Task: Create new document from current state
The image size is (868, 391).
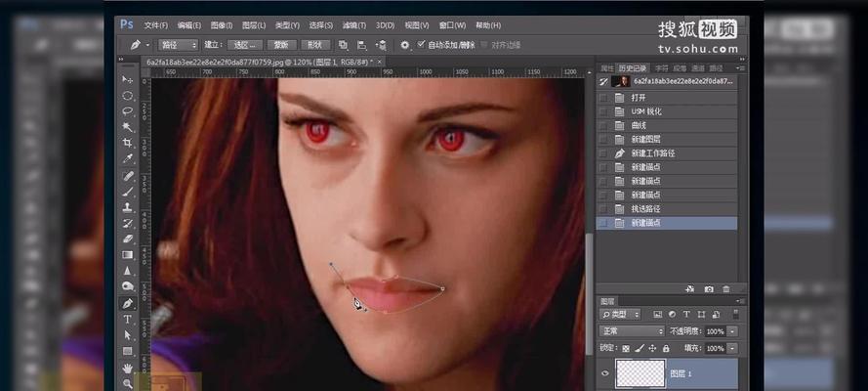Action: click(x=689, y=288)
